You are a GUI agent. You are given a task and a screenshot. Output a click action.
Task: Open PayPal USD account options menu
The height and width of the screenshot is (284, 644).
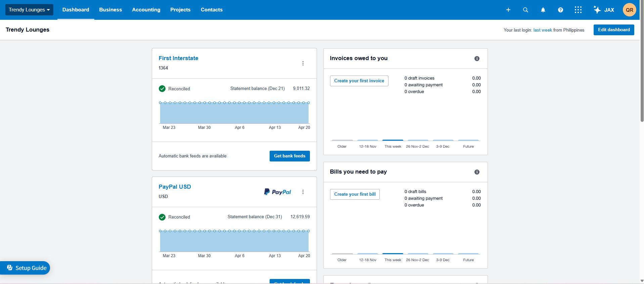pyautogui.click(x=303, y=192)
